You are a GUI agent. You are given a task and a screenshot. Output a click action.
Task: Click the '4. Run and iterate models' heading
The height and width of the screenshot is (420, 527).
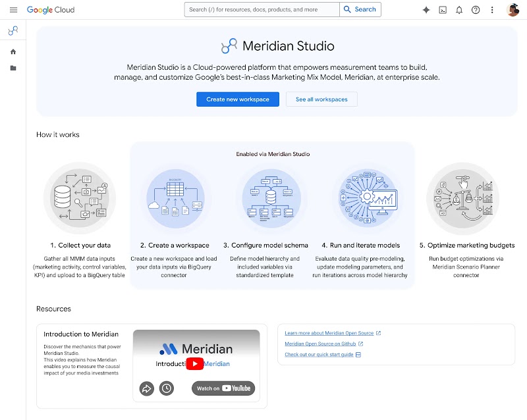coord(360,246)
